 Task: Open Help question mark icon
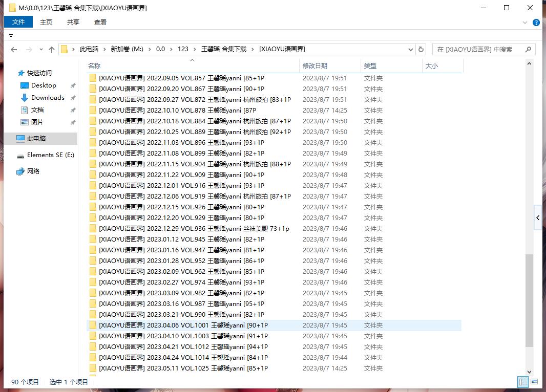(536, 23)
